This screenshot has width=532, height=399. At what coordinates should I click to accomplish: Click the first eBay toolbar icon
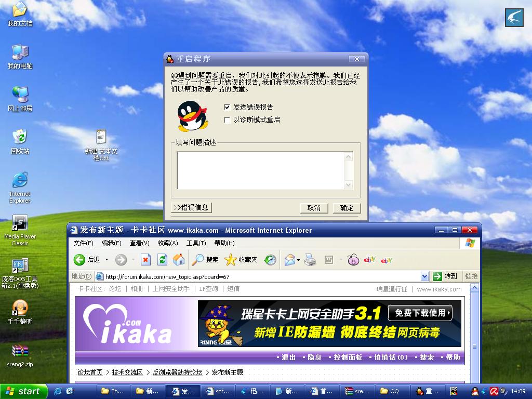(x=369, y=260)
